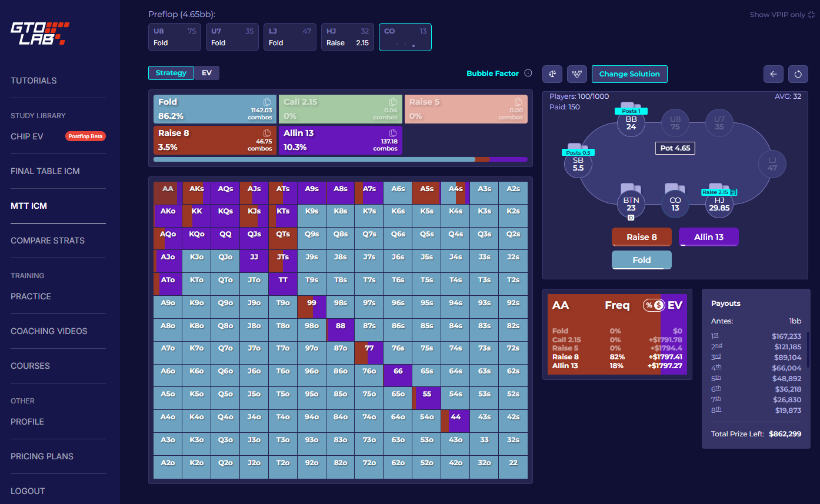Click the copy icon on the Allin 13 card
Screen dimensions: 820x504
pyautogui.click(x=394, y=132)
